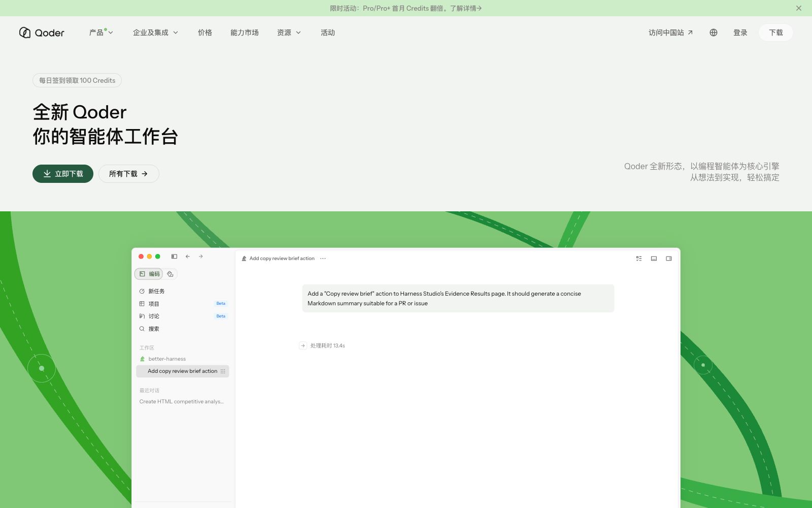Click the 每日签到领取 100 Credits badge

point(77,80)
